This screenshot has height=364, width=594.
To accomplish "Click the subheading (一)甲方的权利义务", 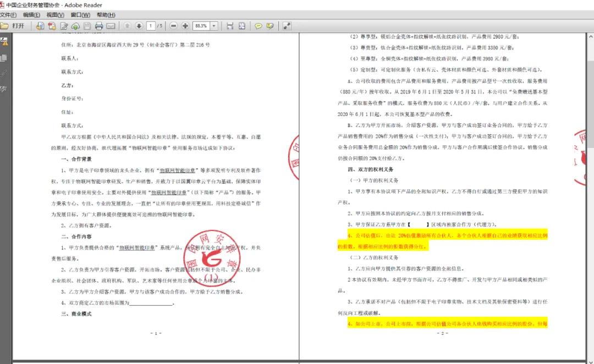I will point(373,180).
